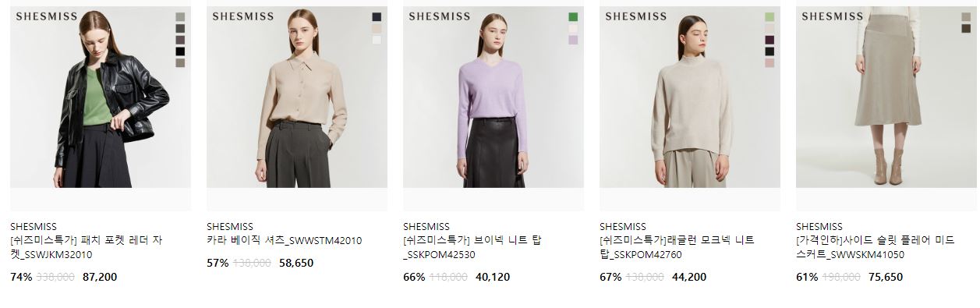Click SHESMISS brand name under flare skirt
The image size is (980, 308).
(819, 227)
